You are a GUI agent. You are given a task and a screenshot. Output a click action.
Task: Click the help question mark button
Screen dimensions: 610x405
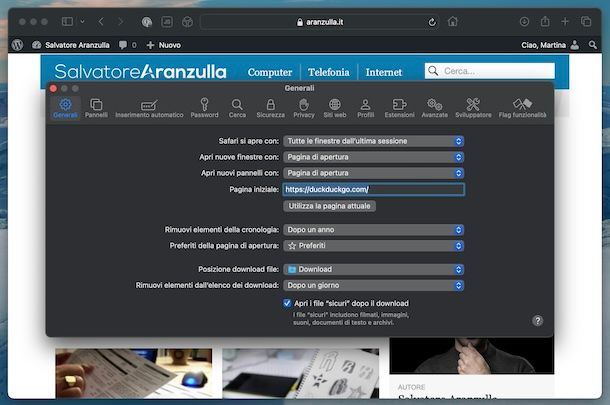coord(537,321)
